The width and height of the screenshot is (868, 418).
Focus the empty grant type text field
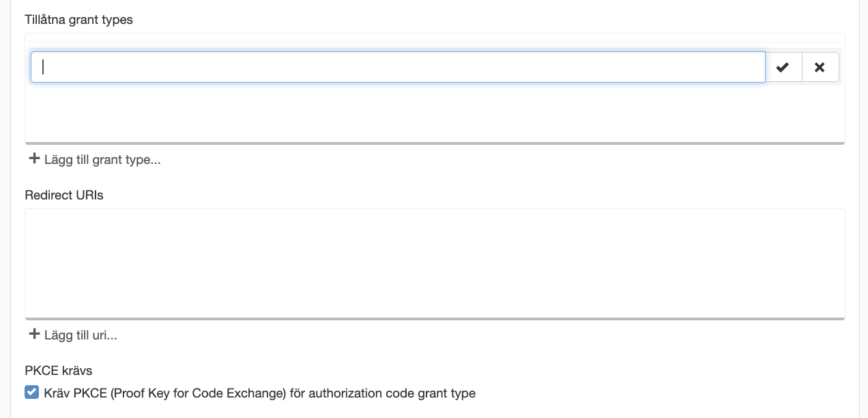click(x=398, y=67)
